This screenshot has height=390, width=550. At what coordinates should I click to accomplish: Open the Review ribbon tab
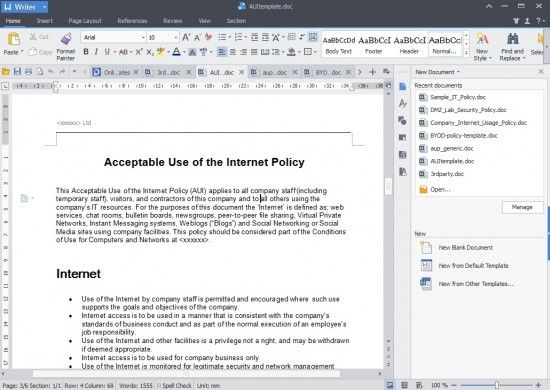(x=173, y=21)
